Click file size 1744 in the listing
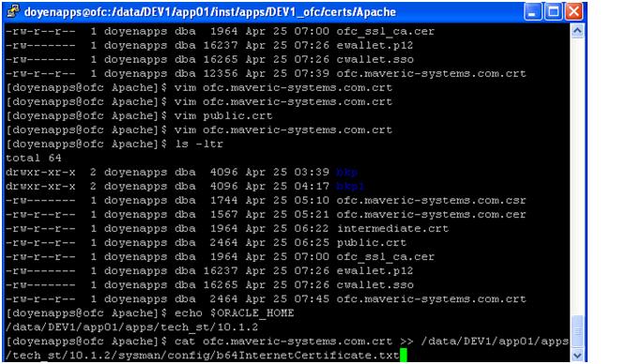Image resolution: width=642 pixels, height=364 pixels. (x=223, y=201)
